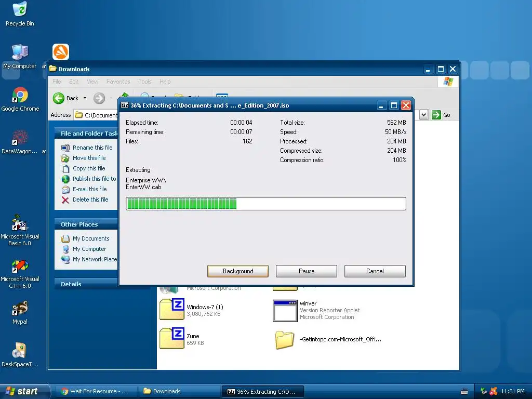Click the 7-Zip icon in dialog title bar
The height and width of the screenshot is (399, 532).
(125, 105)
